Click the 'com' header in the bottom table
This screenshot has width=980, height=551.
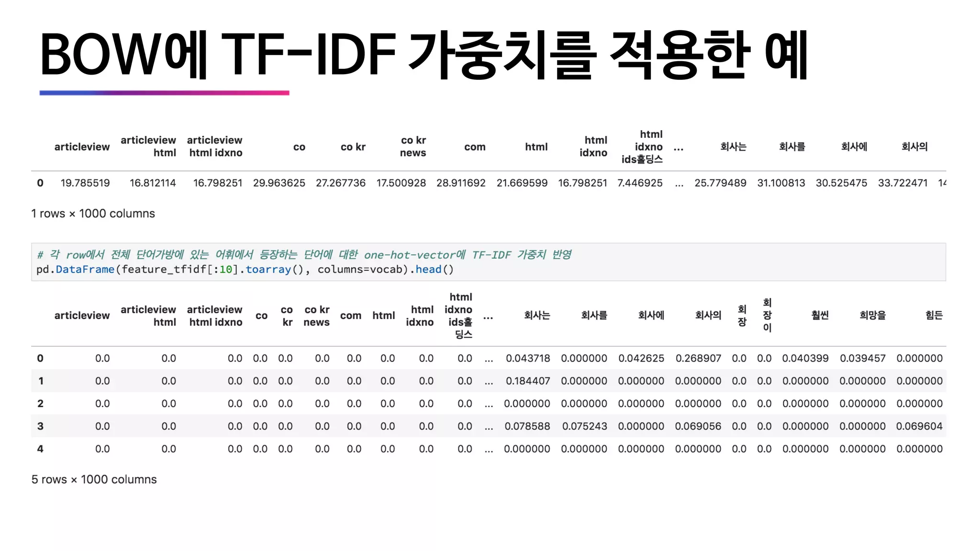[x=351, y=316]
